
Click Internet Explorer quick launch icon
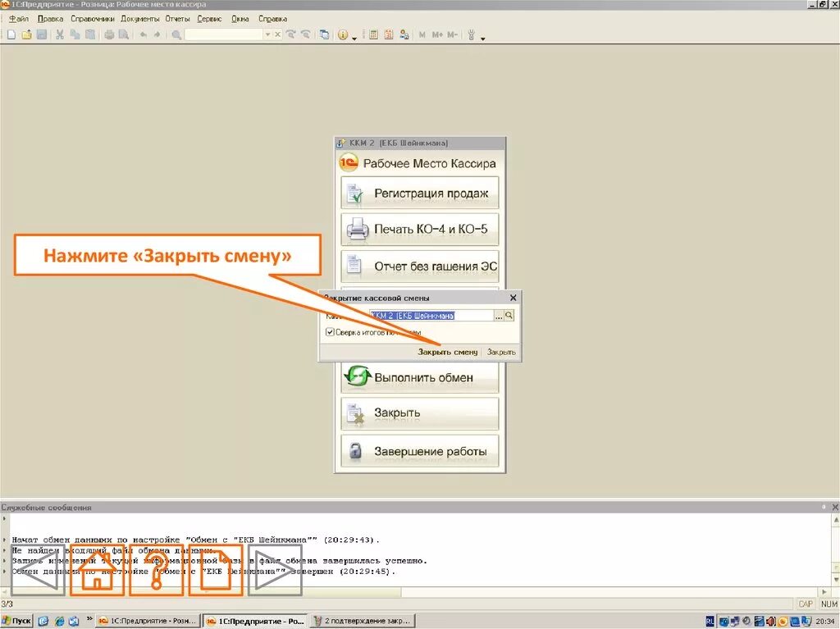[59, 621]
